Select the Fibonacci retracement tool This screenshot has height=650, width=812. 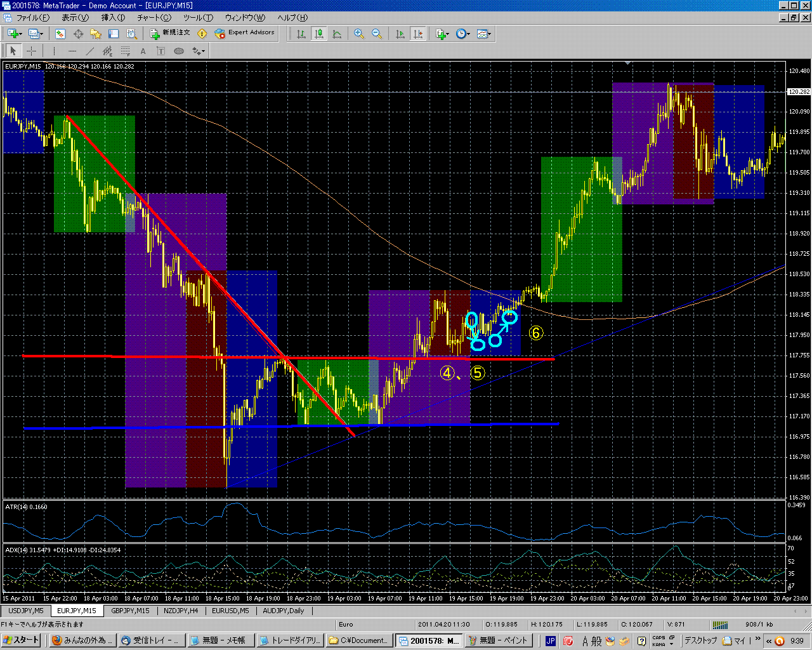point(126,51)
